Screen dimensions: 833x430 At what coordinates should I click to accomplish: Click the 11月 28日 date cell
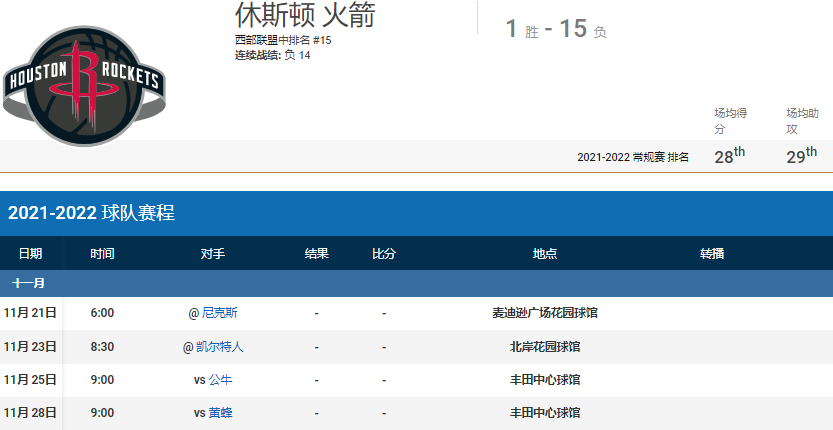[30, 413]
